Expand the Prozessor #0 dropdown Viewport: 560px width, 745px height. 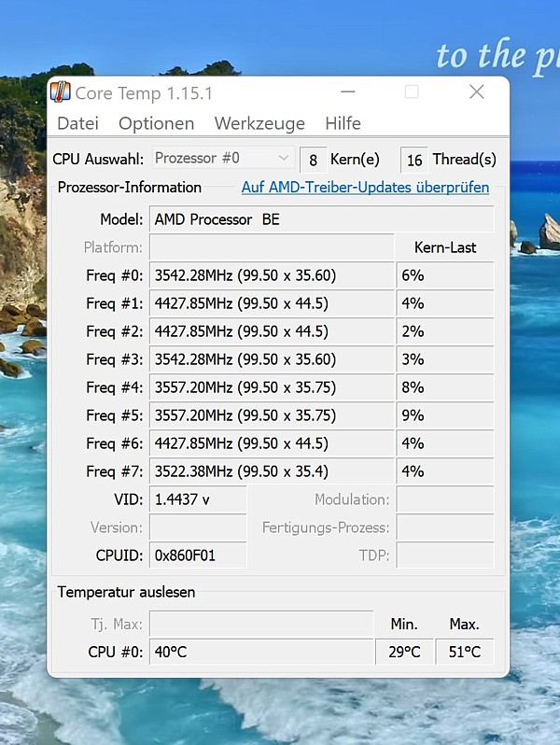(x=223, y=158)
